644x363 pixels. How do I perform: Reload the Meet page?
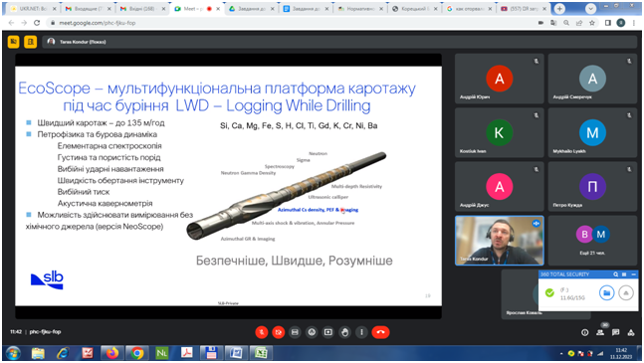[x=37, y=23]
